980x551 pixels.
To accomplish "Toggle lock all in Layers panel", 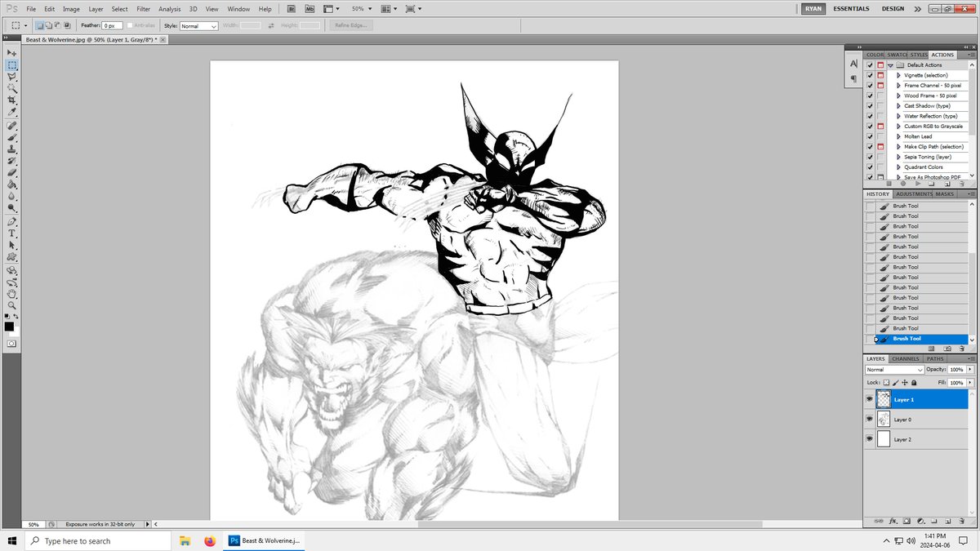I will (914, 383).
